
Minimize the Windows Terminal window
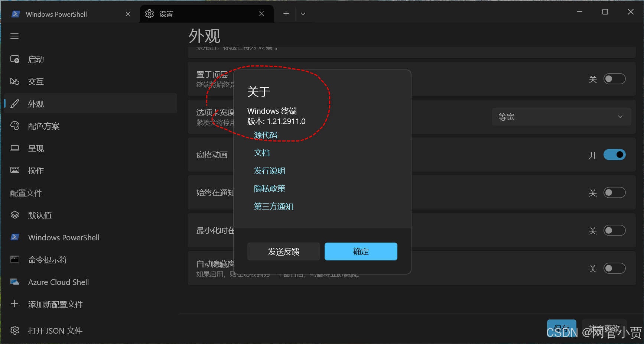(579, 12)
